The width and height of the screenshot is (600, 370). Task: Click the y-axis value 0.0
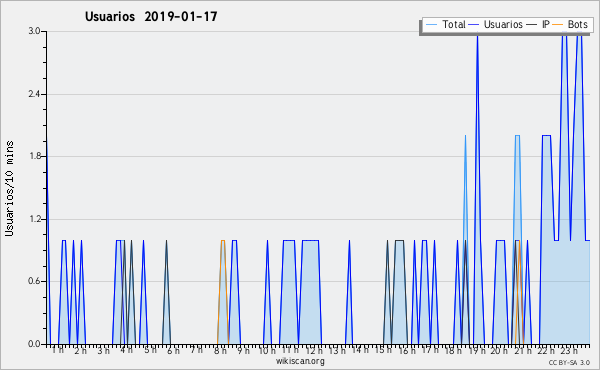[34, 344]
